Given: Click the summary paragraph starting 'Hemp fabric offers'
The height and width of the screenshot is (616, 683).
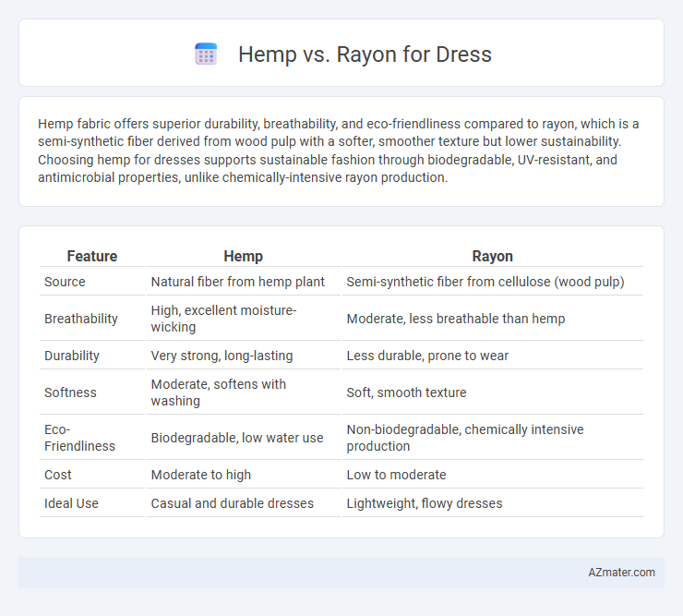Looking at the screenshot, I should [339, 151].
